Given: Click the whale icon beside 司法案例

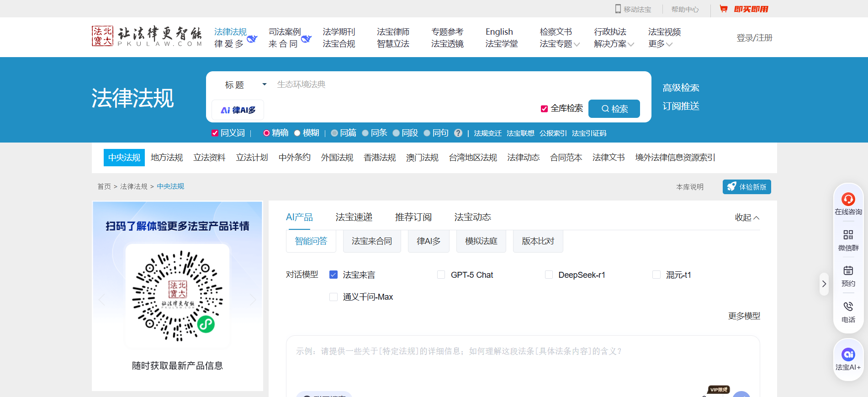Looking at the screenshot, I should point(306,39).
